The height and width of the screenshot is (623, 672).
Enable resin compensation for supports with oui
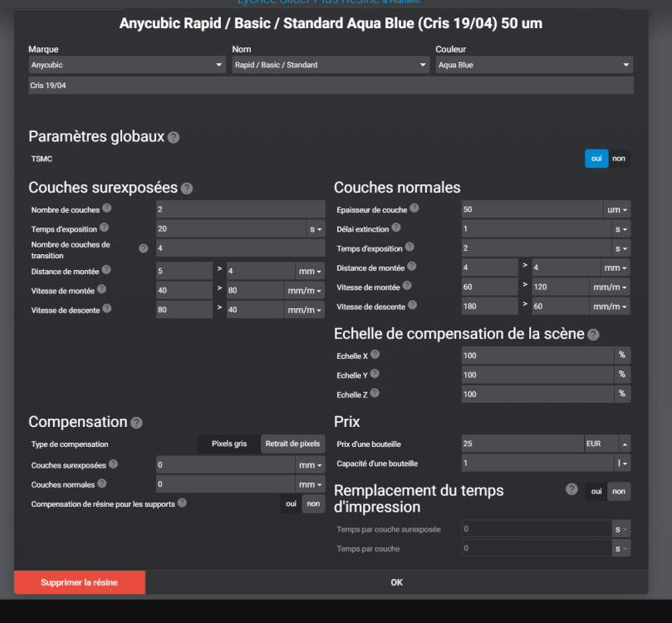point(291,504)
